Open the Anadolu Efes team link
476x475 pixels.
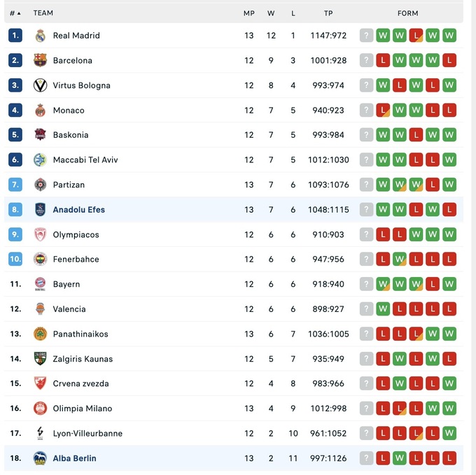click(79, 209)
